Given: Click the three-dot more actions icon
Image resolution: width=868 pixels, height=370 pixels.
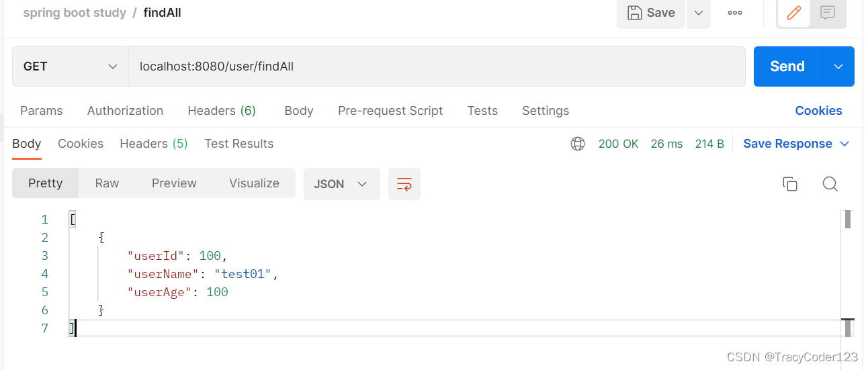Looking at the screenshot, I should [x=735, y=13].
